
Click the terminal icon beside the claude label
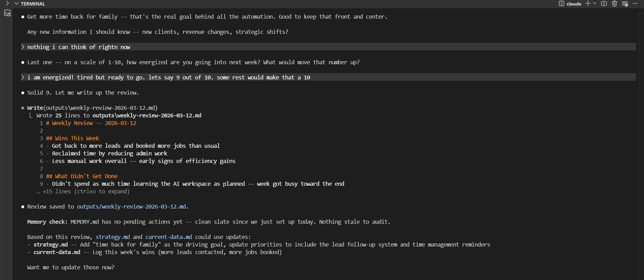[562, 4]
